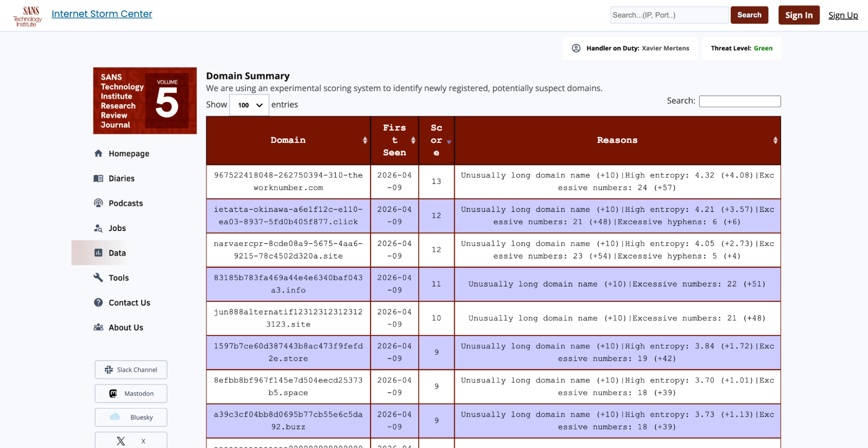Click reasons cell with entropy 4.32
This screenshot has width=868, height=448.
pyautogui.click(x=617, y=181)
